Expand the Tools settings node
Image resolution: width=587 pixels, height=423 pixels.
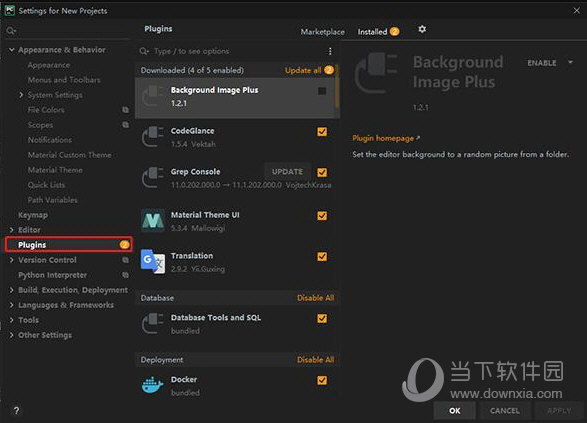click(12, 320)
